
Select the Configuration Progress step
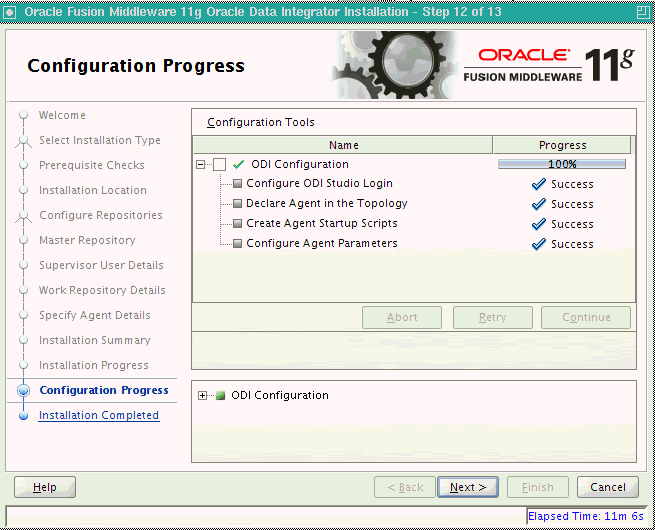(104, 391)
